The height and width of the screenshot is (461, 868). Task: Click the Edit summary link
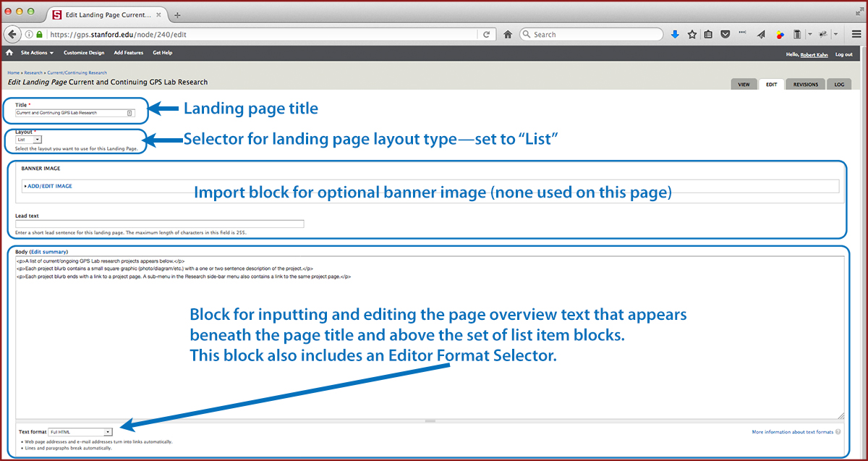click(x=49, y=251)
